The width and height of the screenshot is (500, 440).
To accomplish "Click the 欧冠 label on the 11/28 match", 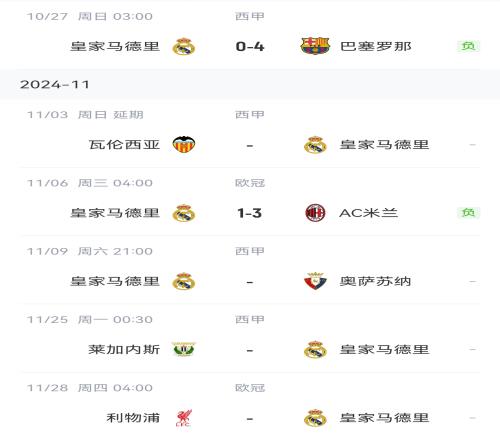I will 250,388.
